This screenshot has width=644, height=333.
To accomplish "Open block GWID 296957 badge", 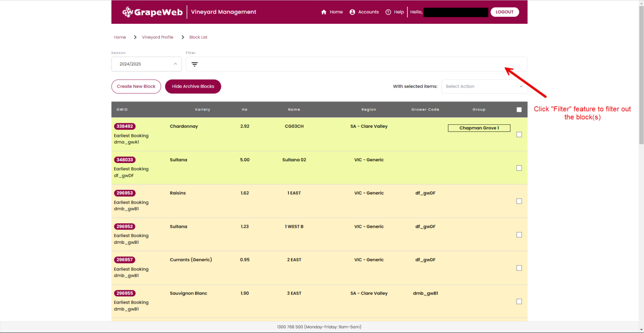I will click(125, 260).
